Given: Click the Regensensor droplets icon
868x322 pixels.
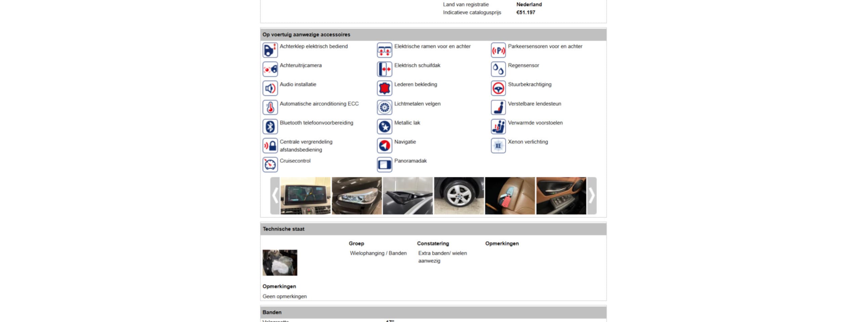Looking at the screenshot, I should point(498,69).
